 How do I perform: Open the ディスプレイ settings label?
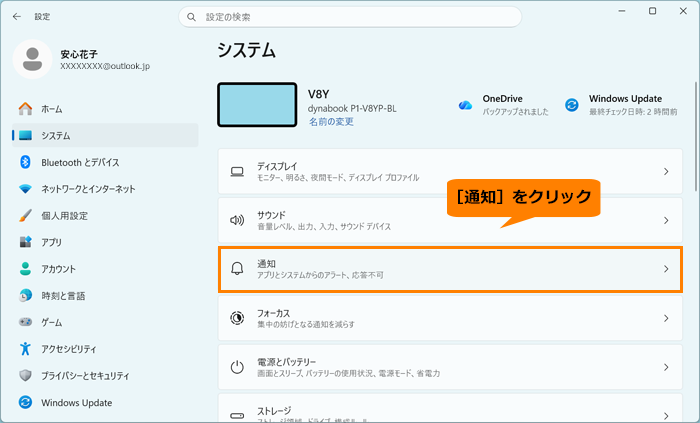tap(277, 166)
